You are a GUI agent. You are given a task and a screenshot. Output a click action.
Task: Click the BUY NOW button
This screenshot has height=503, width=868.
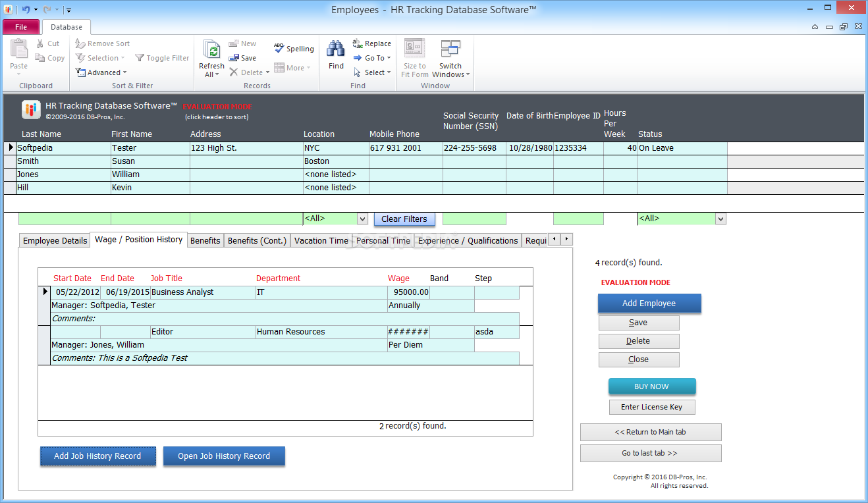coord(652,386)
